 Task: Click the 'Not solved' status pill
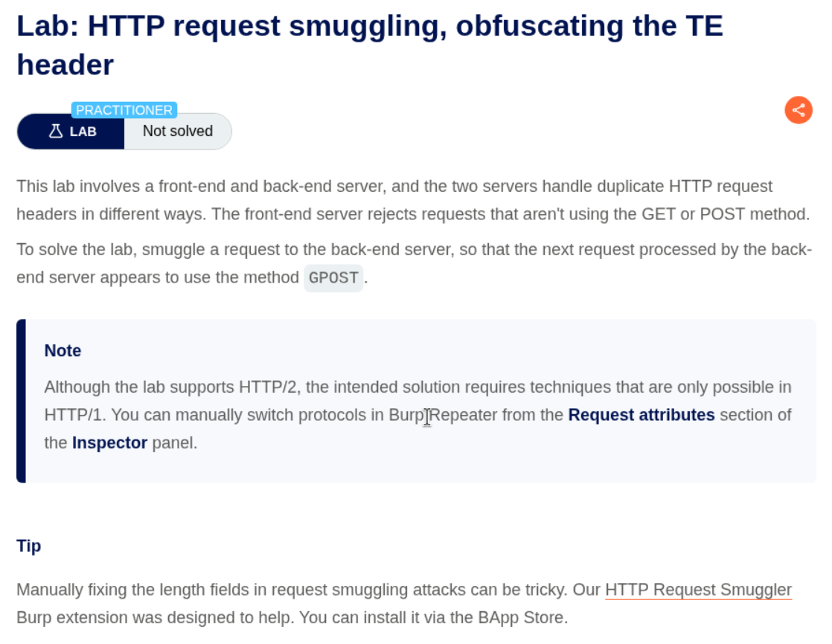(x=177, y=132)
